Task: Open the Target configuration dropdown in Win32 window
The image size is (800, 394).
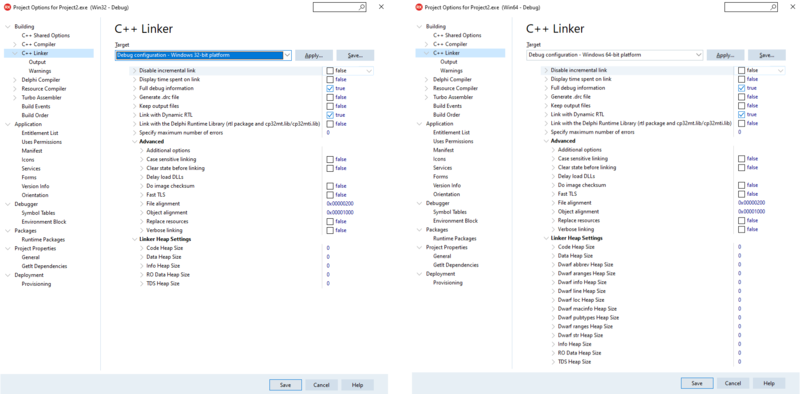Action: [287, 55]
